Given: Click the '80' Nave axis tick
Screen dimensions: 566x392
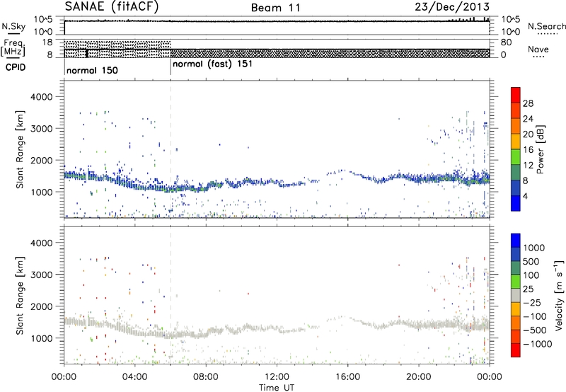Looking at the screenshot, I should [506, 42].
